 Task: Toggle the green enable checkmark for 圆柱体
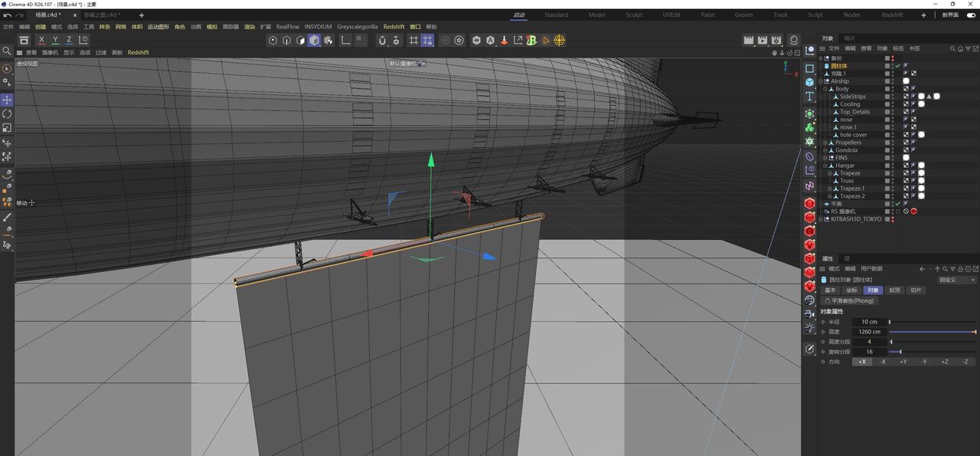point(897,66)
